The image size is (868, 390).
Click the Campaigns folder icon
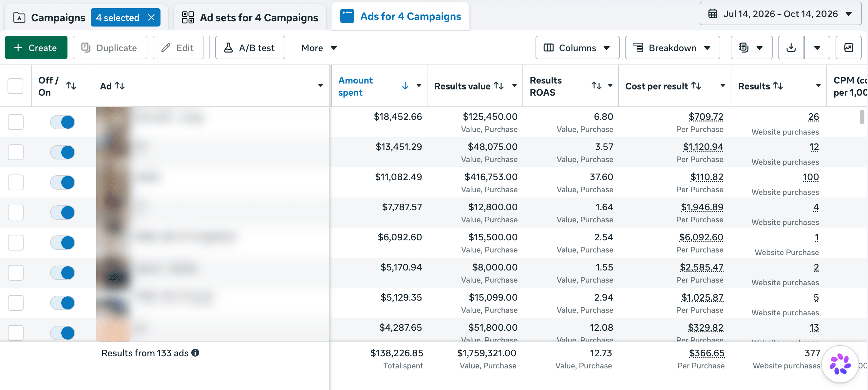point(19,17)
